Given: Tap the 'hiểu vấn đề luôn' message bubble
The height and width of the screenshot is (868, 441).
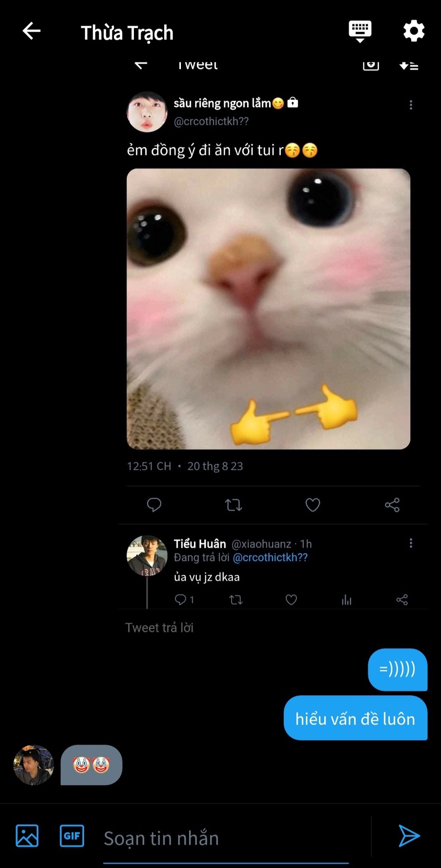Looking at the screenshot, I should 355,718.
